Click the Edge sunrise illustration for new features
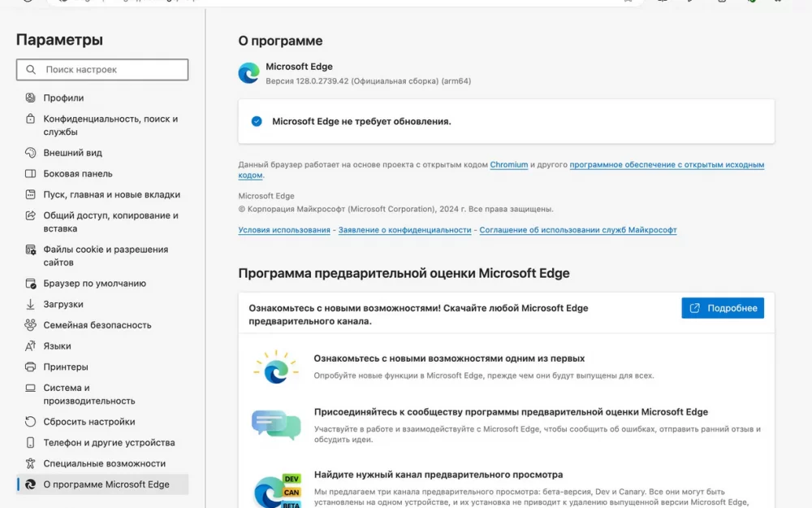 (x=276, y=367)
